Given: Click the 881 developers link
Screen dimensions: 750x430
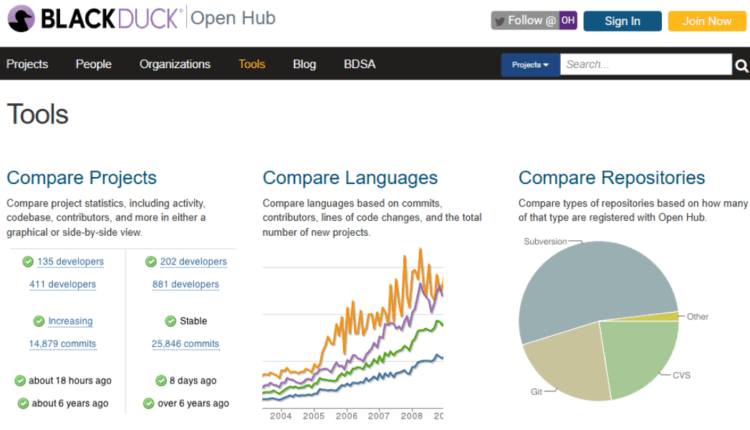Looking at the screenshot, I should pos(186,284).
